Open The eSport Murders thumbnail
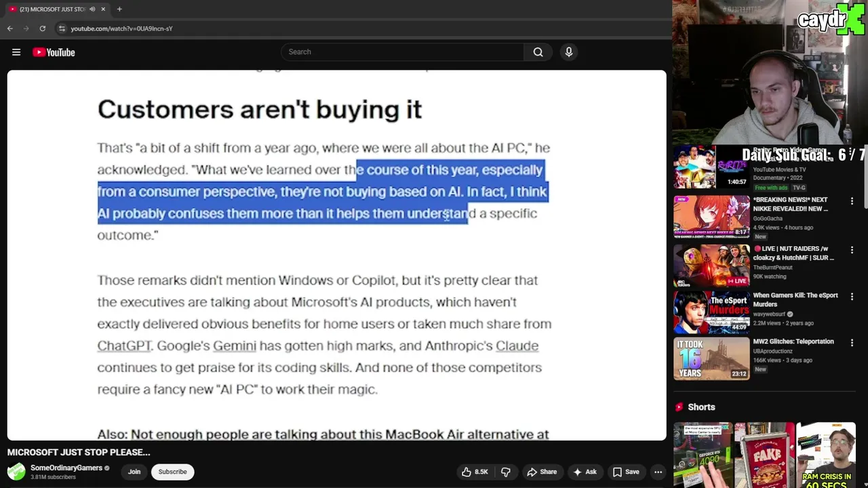The width and height of the screenshot is (868, 488). click(711, 312)
